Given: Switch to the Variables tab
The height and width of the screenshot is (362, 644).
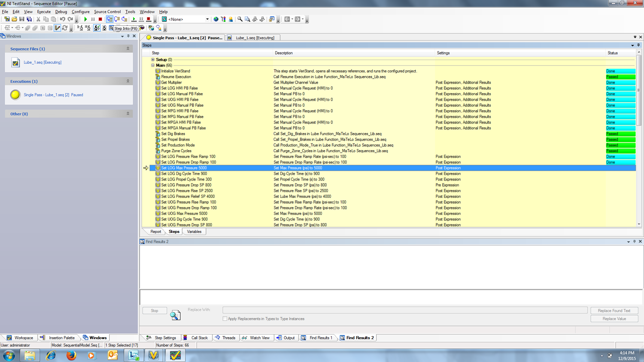Looking at the screenshot, I should click(194, 232).
